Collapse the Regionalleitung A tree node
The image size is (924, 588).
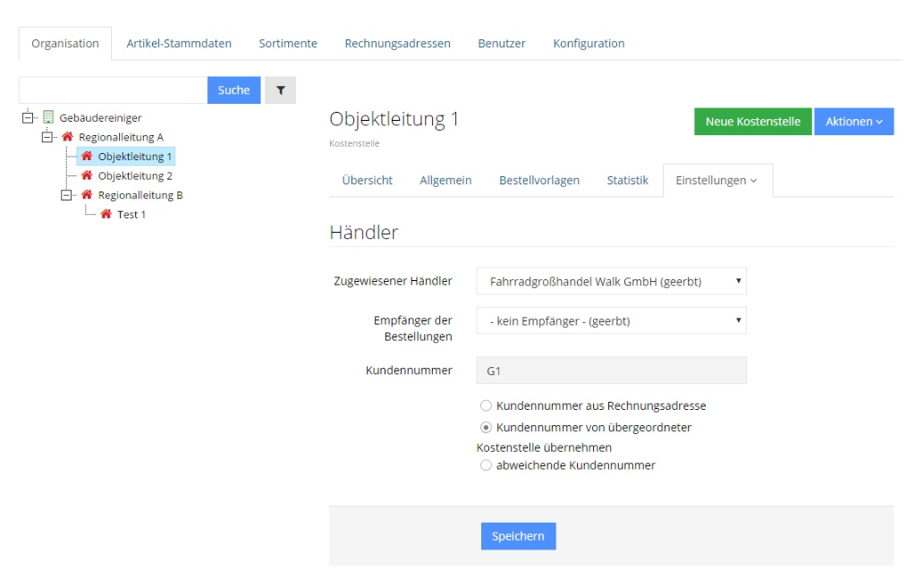[x=47, y=137]
